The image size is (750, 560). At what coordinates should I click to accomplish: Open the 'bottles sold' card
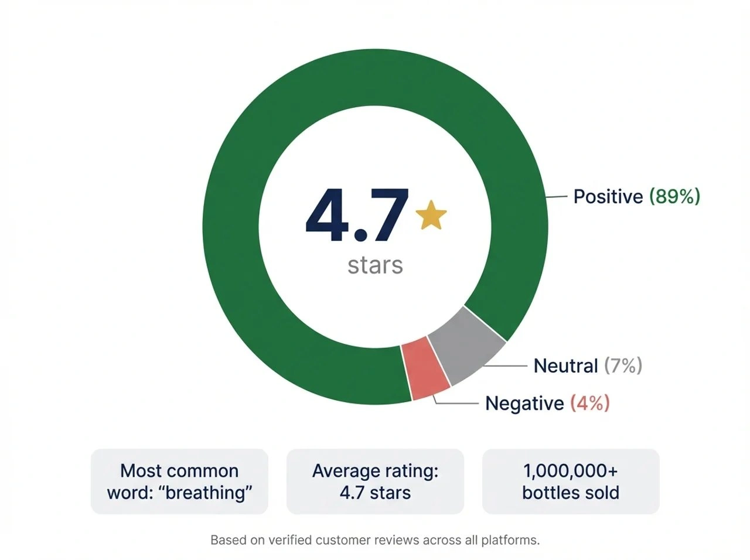[571, 482]
